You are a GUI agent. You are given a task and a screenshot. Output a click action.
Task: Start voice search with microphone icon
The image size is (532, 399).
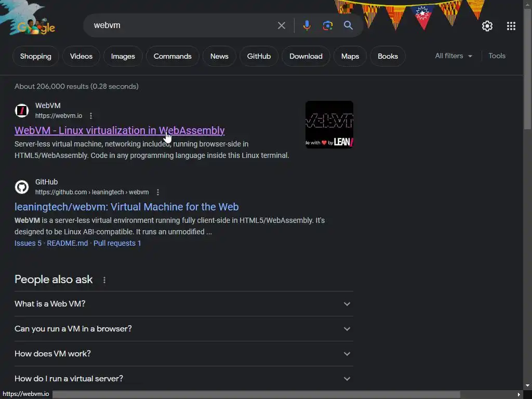[x=307, y=25]
